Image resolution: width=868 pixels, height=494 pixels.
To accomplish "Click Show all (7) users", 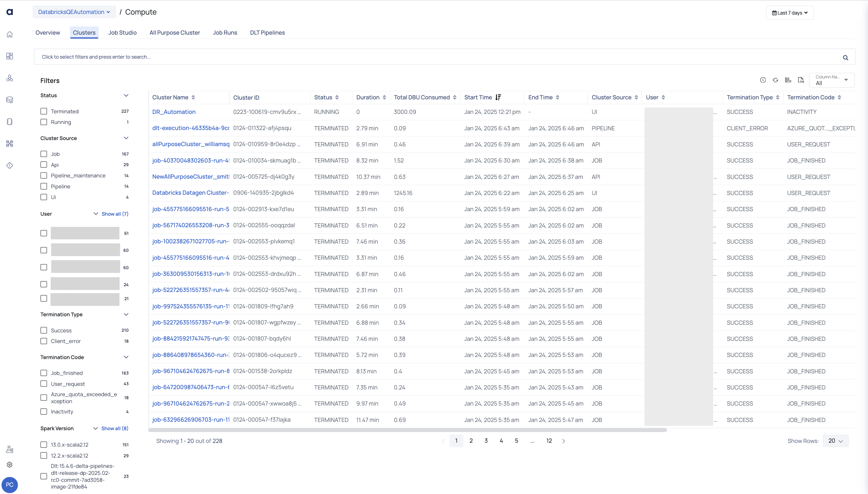I will click(x=115, y=214).
